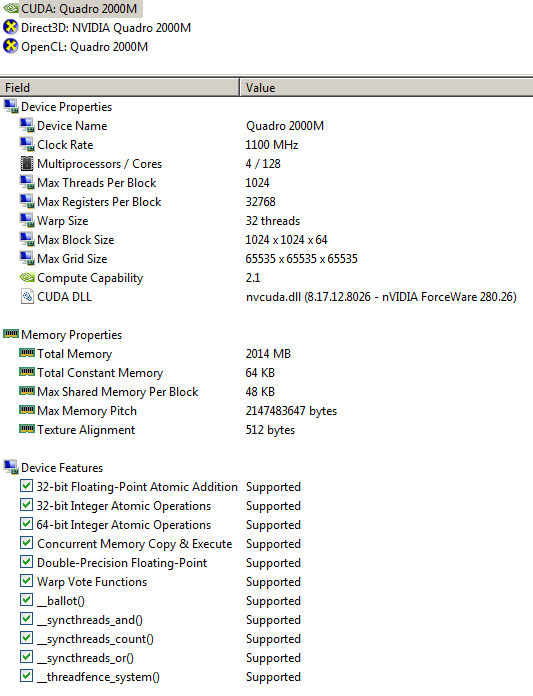The width and height of the screenshot is (533, 696).
Task: Click the DirectX icon beside Direct3D entry
Action: pyautogui.click(x=11, y=28)
